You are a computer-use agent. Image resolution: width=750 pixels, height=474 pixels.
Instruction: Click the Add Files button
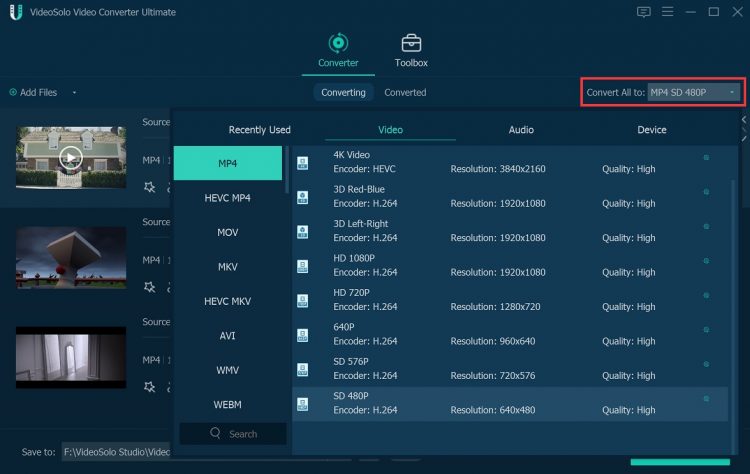(x=33, y=92)
